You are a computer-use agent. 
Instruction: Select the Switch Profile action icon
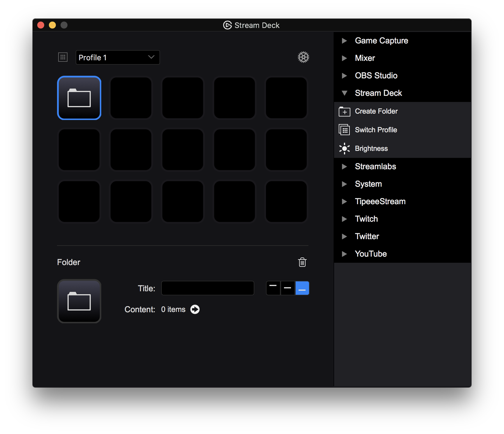[344, 130]
